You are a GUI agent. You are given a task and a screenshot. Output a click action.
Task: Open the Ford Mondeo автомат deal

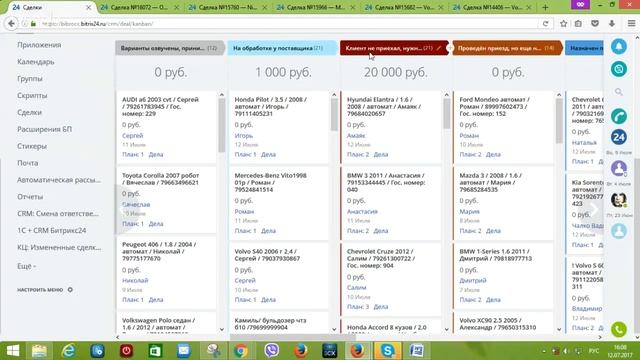[x=494, y=107]
